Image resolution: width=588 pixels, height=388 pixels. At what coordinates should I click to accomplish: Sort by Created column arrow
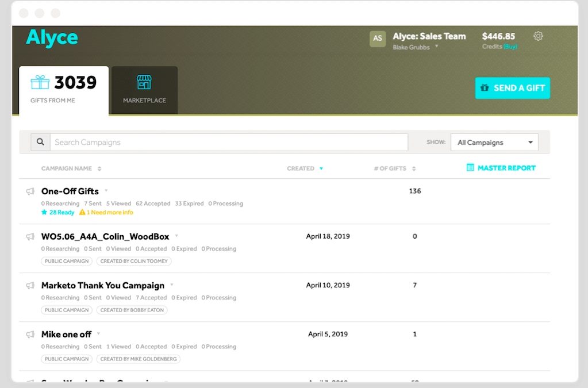coord(321,168)
